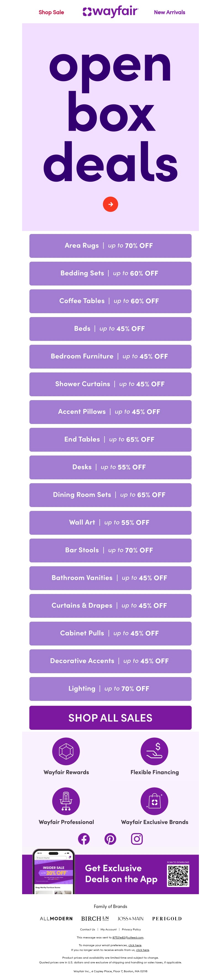Go to New Arrivals header link
The height and width of the screenshot is (980, 221).
pos(169,12)
